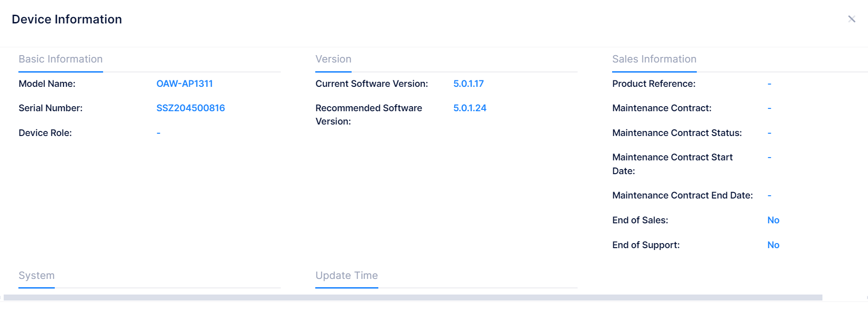Click the End of Sales 'No' value
This screenshot has height=312, width=868.
click(x=773, y=220)
